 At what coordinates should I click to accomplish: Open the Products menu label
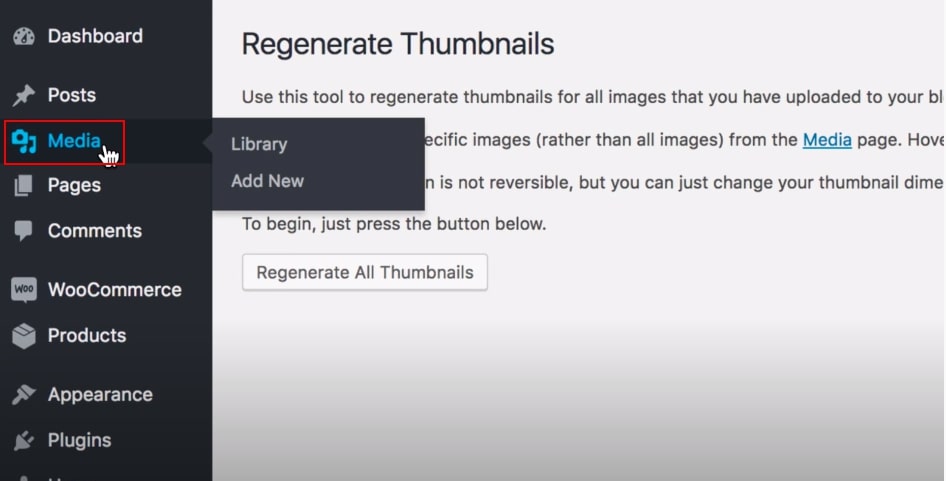87,336
